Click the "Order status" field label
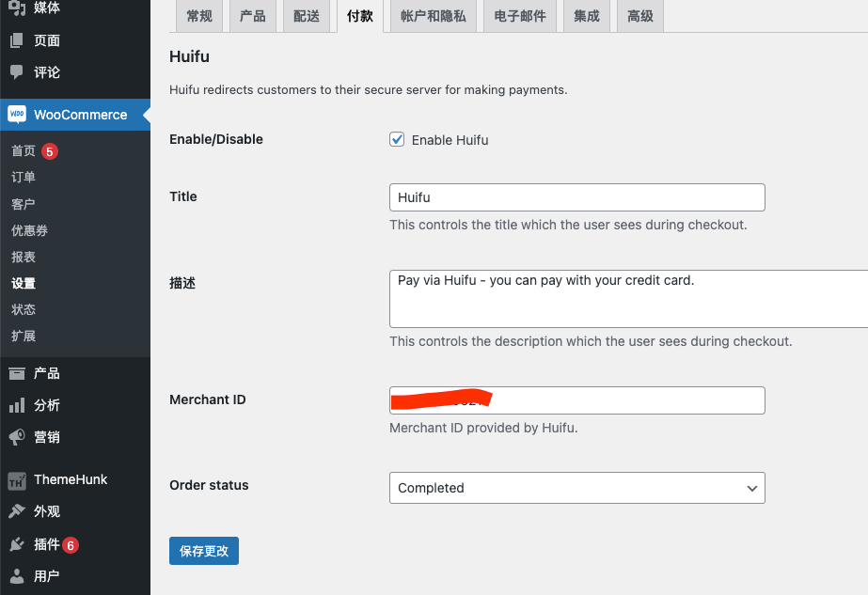This screenshot has width=868, height=595. [210, 485]
